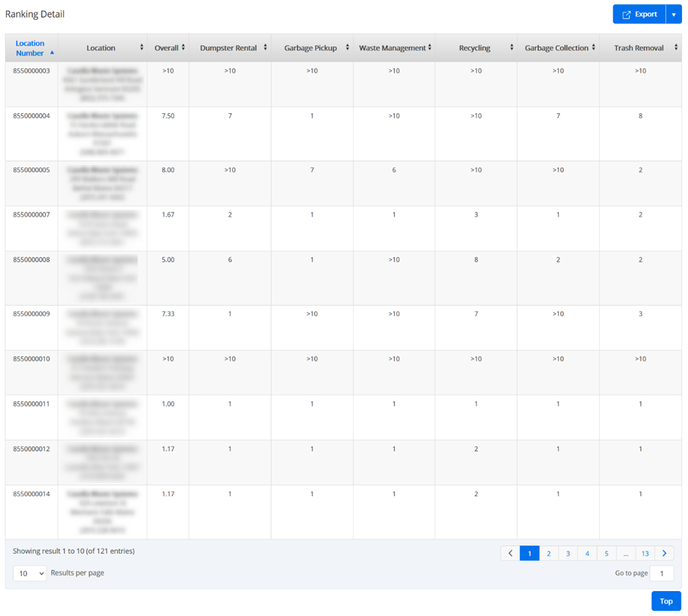Sort the Recycling column
688x616 pixels.
[x=476, y=48]
